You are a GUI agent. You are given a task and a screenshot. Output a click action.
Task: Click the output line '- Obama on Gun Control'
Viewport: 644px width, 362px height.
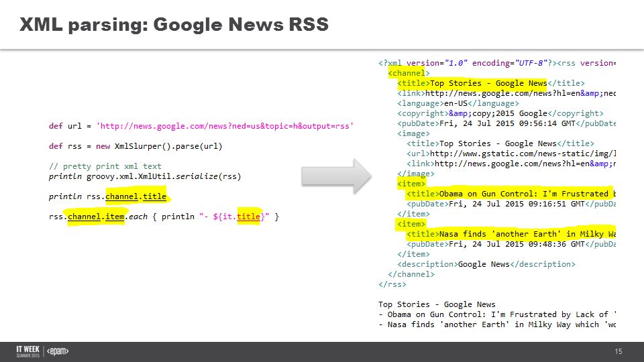tap(497, 314)
